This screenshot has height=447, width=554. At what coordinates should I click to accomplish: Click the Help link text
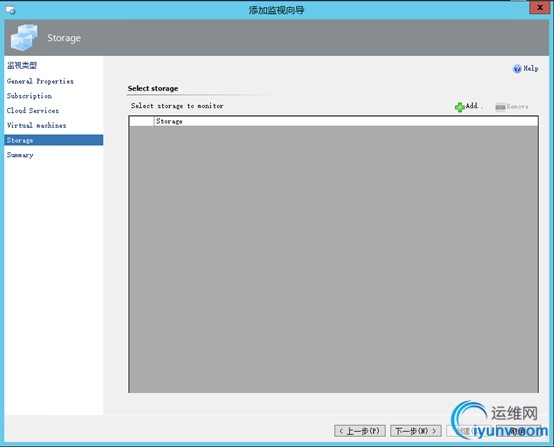(531, 69)
